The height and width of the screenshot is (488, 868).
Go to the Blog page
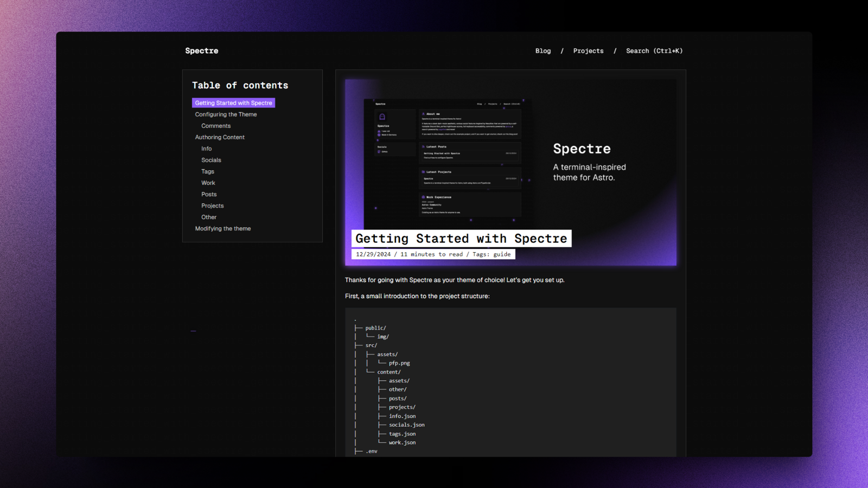[543, 51]
